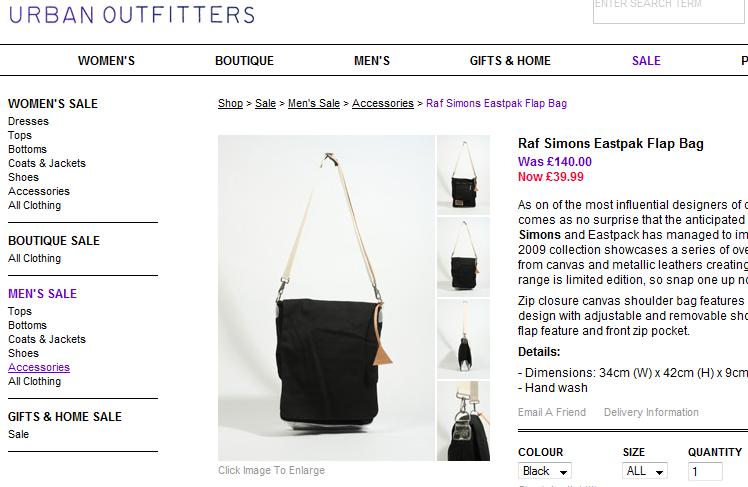Follow the Men's Sale breadcrumb link
Viewport: 748px width, 487px height.
pos(314,103)
